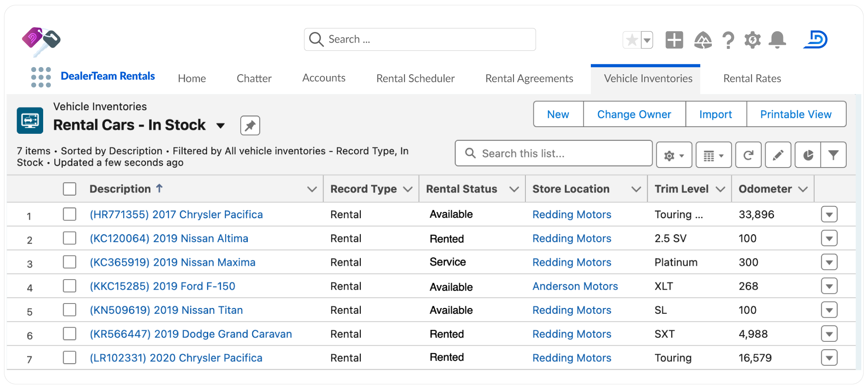Open the notifications bell icon
The height and width of the screenshot is (388, 868).
click(x=777, y=40)
